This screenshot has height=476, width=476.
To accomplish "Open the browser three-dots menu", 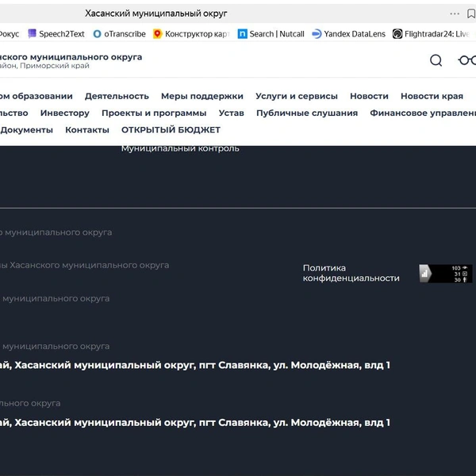I will pyautogui.click(x=455, y=13).
